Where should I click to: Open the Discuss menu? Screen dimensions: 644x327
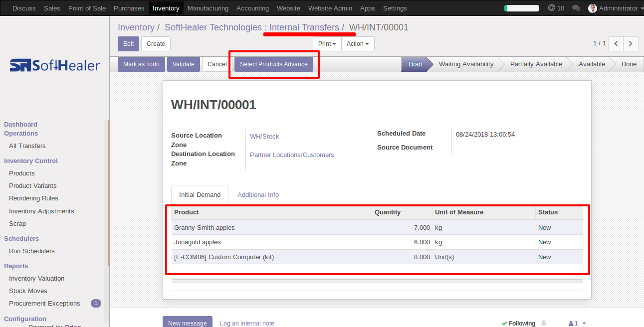pyautogui.click(x=24, y=8)
